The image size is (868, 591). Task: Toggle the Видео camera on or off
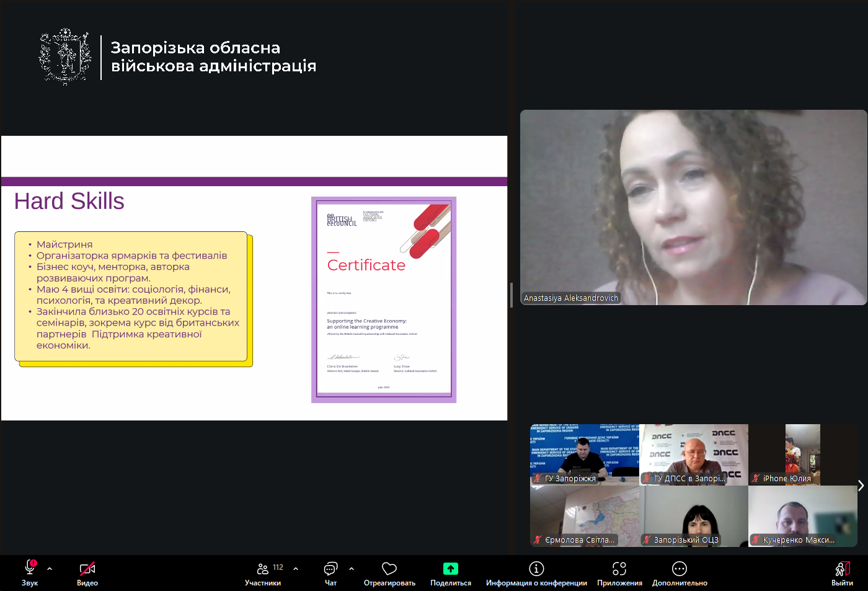click(x=87, y=569)
